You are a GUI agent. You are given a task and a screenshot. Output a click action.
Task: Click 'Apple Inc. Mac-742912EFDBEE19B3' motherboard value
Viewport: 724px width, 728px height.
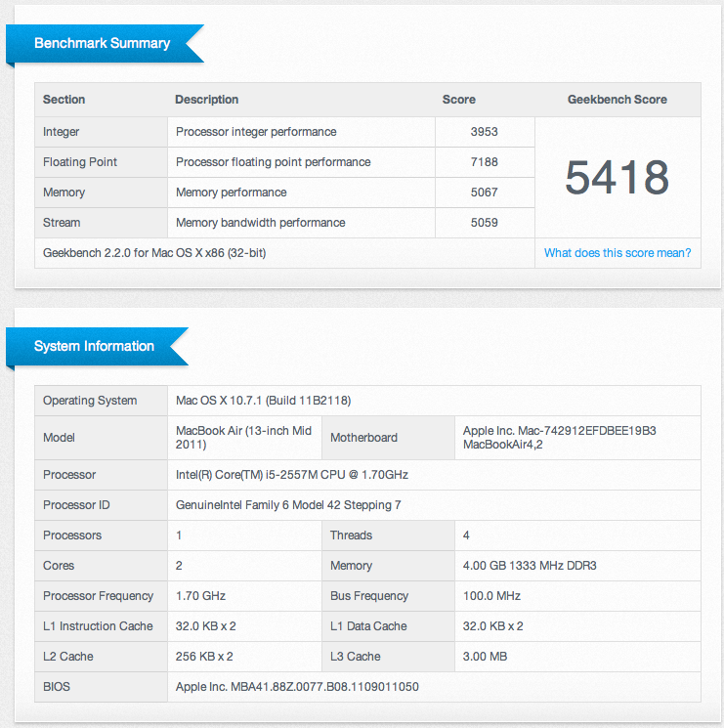559,431
